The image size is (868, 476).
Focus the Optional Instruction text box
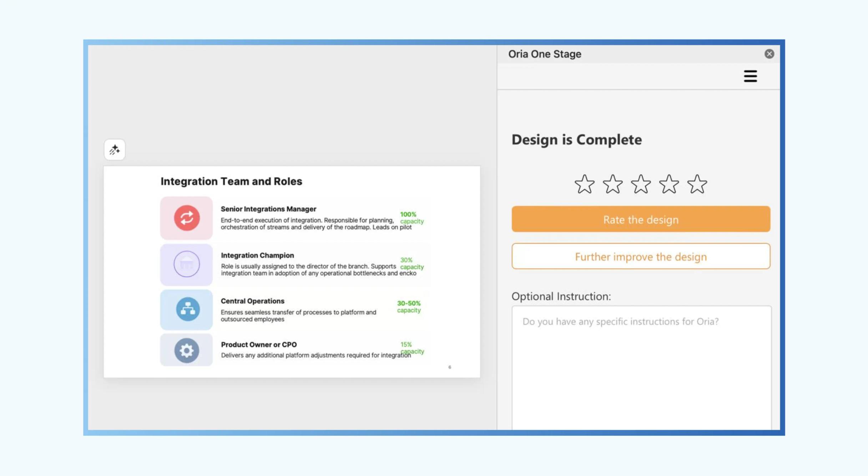(641, 368)
